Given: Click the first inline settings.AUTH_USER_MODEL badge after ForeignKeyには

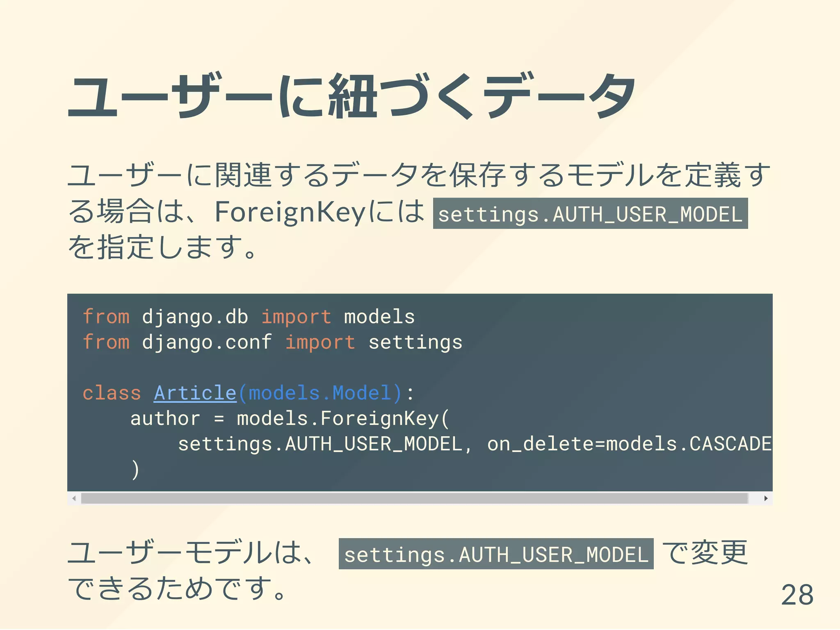Looking at the screenshot, I should click(x=590, y=214).
